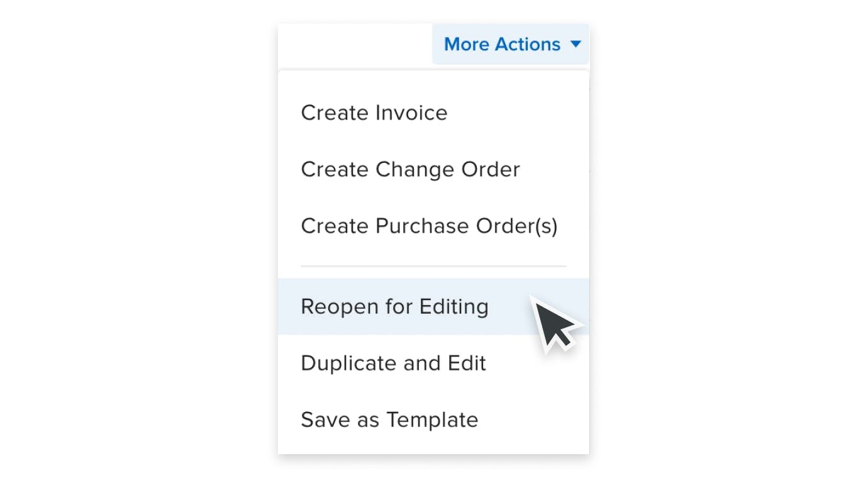868x478 pixels.
Task: Collapse the menu via More Actions label
Action: click(x=501, y=44)
